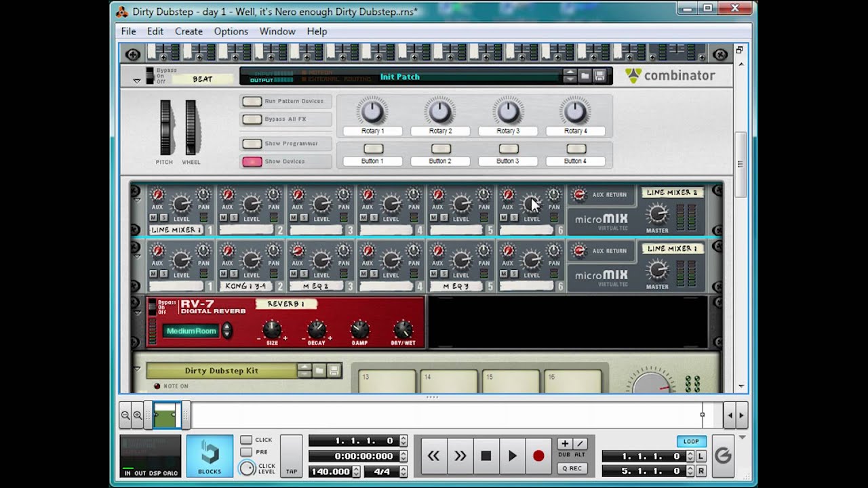Collapse the Line Mixer 1 device
The width and height of the screenshot is (868, 488).
pyautogui.click(x=137, y=256)
